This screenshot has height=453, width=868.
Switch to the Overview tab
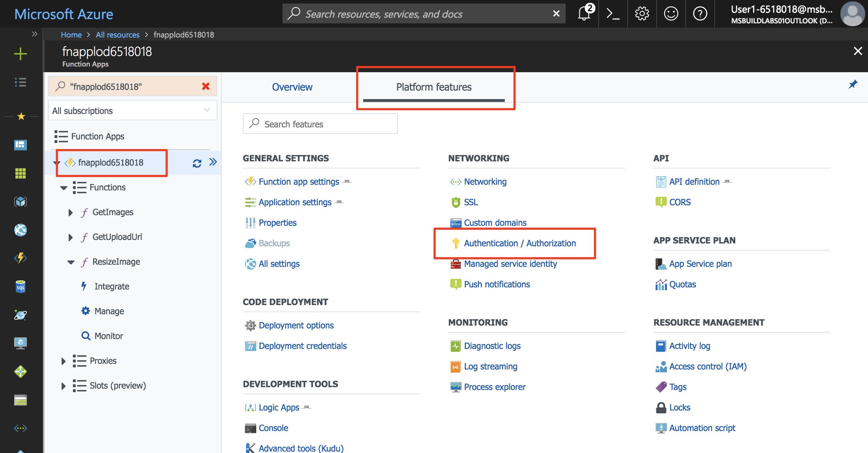[292, 87]
